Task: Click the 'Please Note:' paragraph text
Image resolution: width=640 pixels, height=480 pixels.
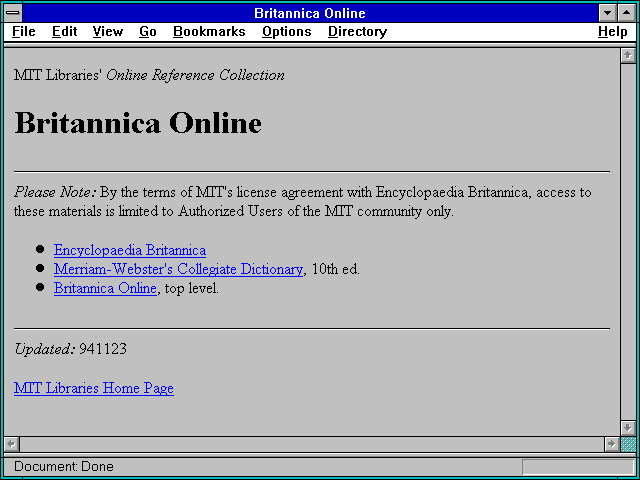Action: point(302,202)
